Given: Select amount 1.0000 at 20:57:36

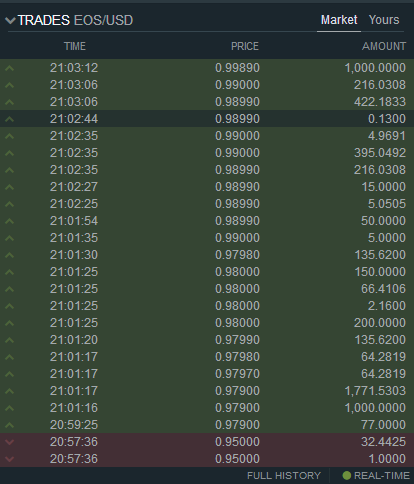Looking at the screenshot, I should (387, 459).
